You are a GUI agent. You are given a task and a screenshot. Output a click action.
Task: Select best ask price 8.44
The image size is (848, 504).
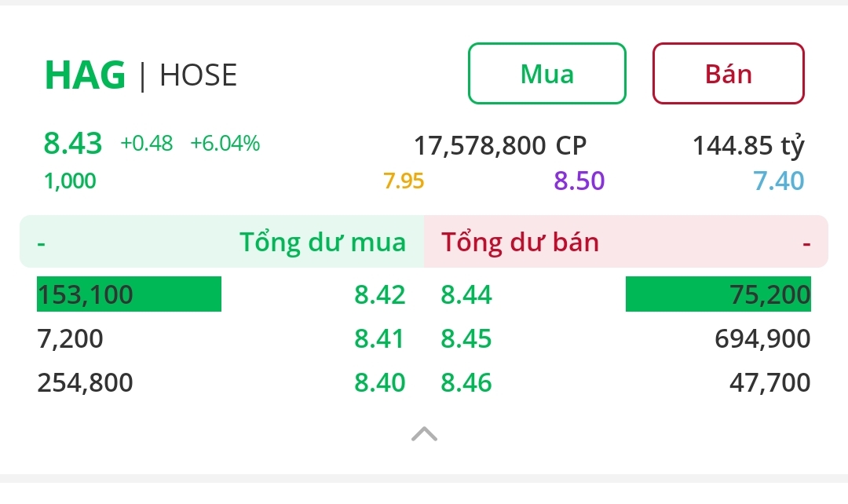click(466, 294)
